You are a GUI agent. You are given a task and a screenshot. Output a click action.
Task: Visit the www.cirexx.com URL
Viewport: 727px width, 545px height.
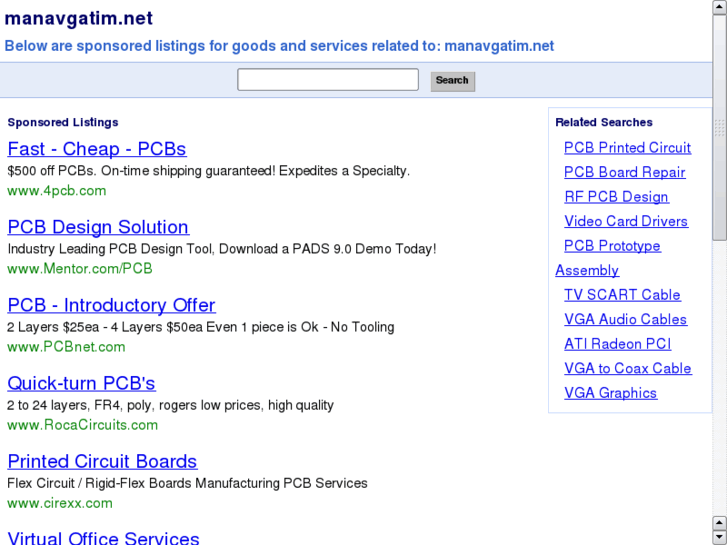click(x=60, y=503)
